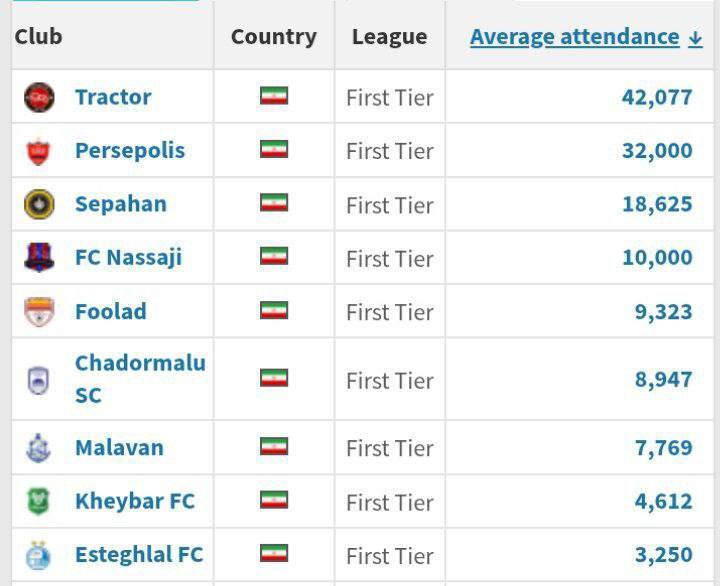720x586 pixels.
Task: Click the Esteghlal FC club logo
Action: pyautogui.click(x=39, y=555)
